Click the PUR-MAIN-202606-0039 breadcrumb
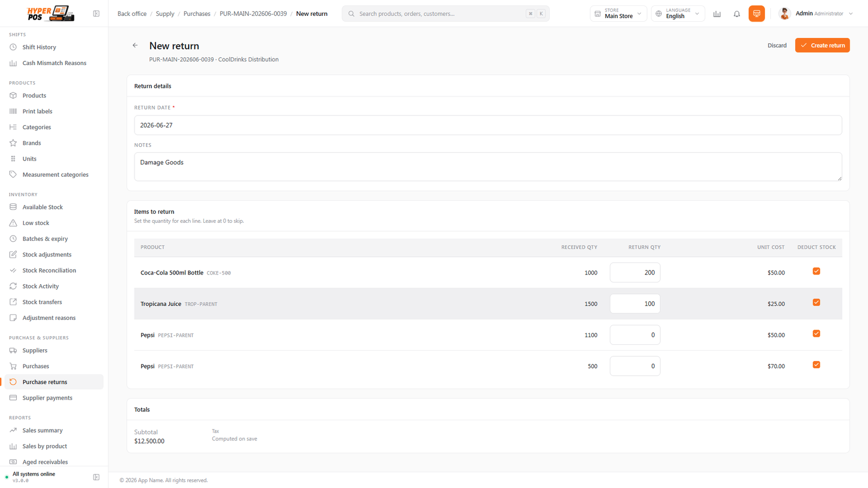 point(253,14)
